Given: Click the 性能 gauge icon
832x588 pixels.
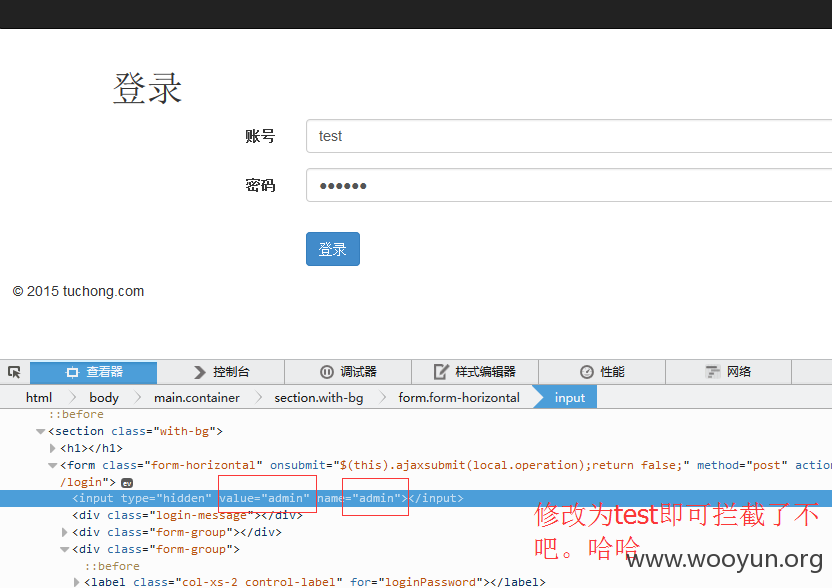Looking at the screenshot, I should tap(586, 372).
